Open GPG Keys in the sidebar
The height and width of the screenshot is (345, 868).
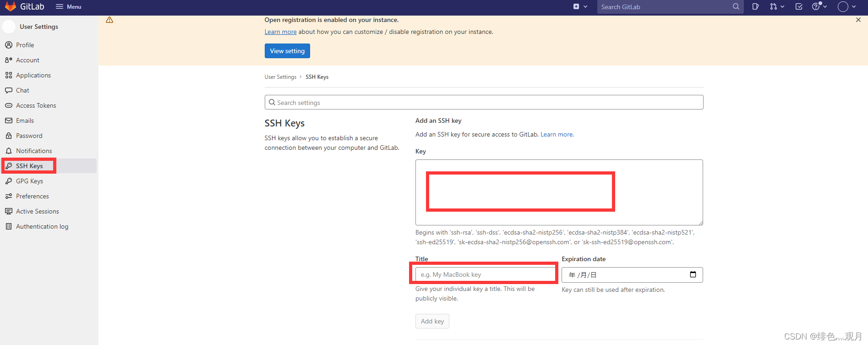(49, 181)
